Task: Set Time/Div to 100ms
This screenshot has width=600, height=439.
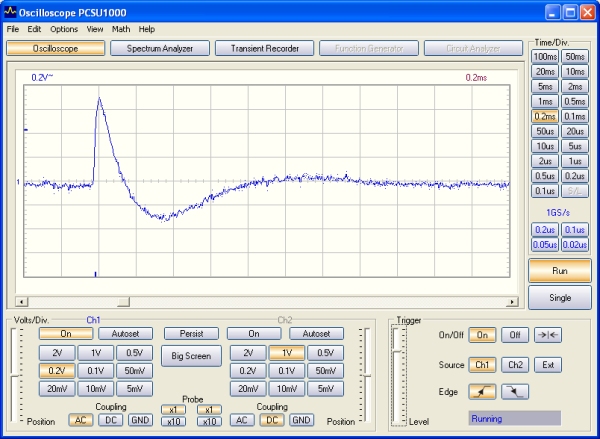Action: click(545, 56)
